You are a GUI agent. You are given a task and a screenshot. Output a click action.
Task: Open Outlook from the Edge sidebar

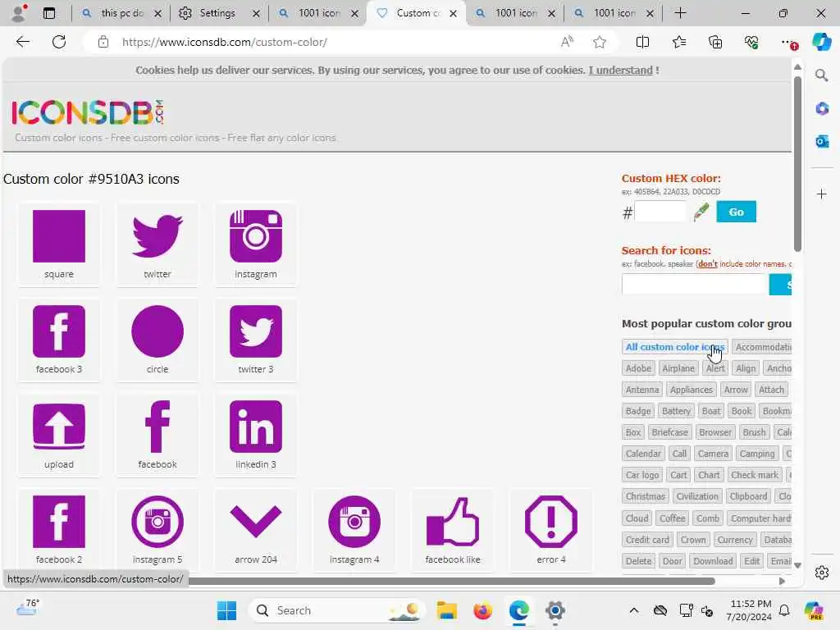822,141
